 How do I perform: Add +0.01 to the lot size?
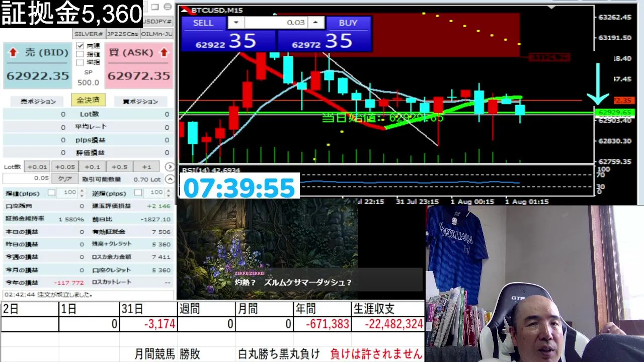37,167
